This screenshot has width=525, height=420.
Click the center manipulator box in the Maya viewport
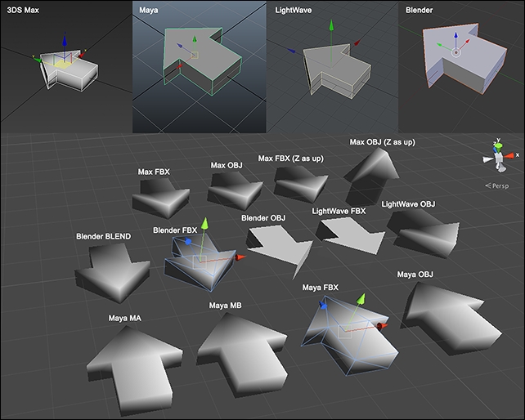(195, 56)
